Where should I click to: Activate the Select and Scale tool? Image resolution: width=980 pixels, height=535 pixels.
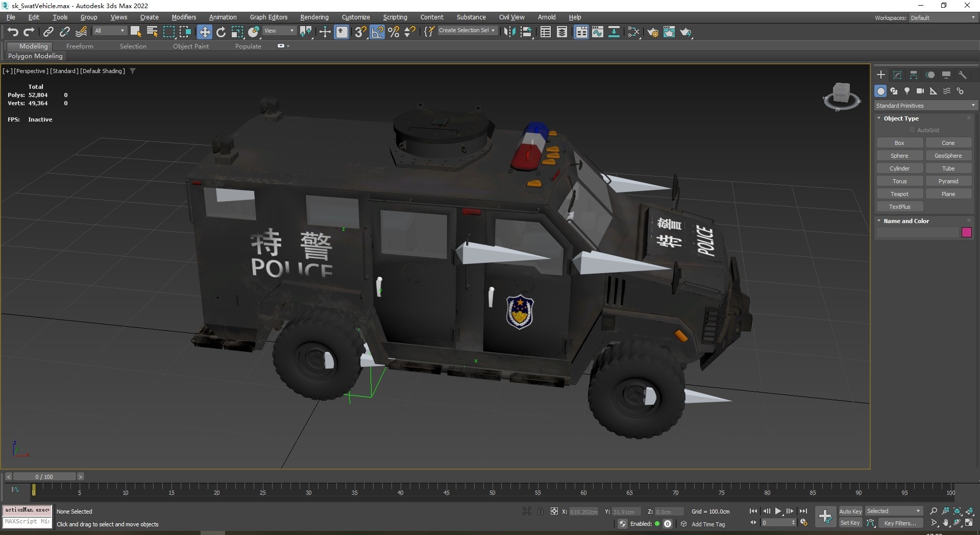[237, 32]
